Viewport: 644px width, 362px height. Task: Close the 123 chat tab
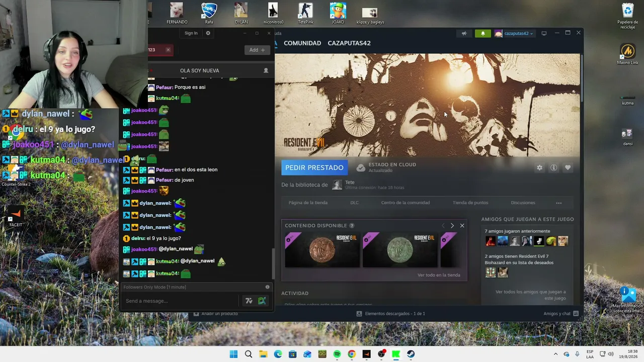click(168, 50)
